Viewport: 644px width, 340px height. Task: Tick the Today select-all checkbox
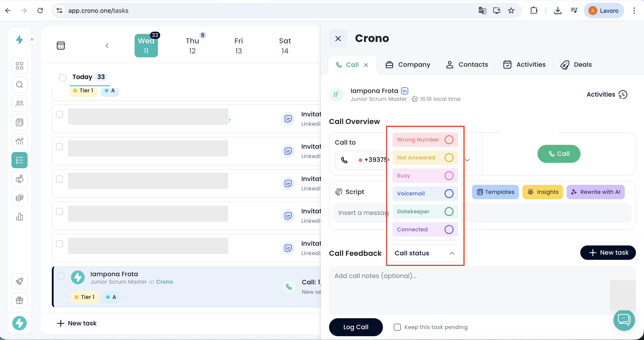pyautogui.click(x=63, y=78)
